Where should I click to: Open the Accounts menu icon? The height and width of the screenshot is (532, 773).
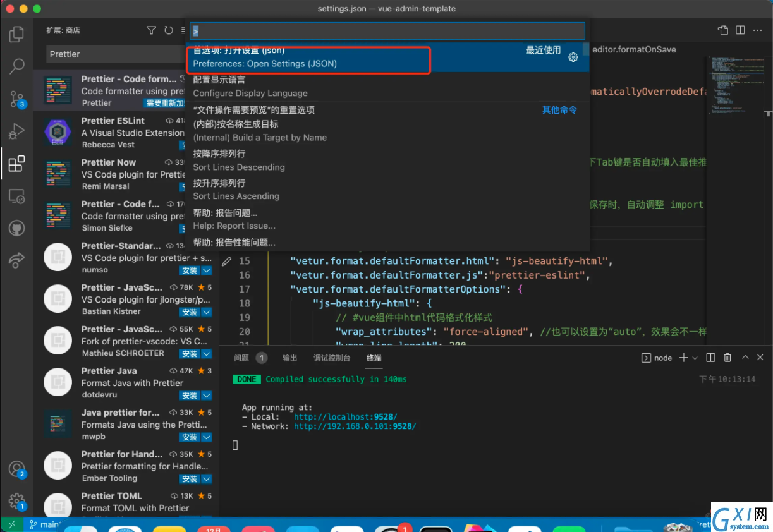coord(16,469)
